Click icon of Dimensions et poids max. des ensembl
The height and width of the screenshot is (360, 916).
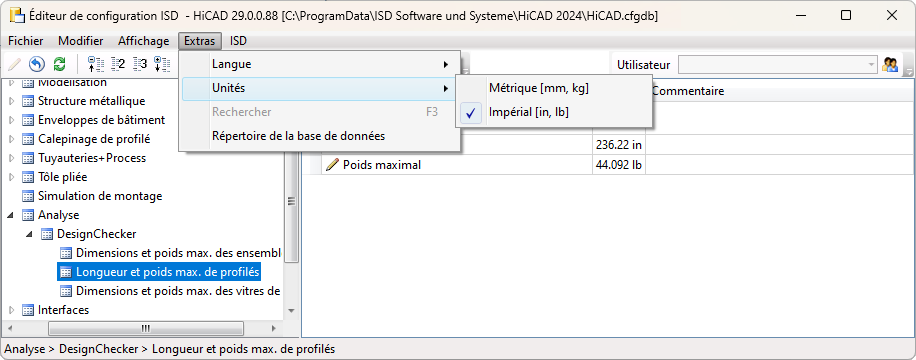point(66,253)
